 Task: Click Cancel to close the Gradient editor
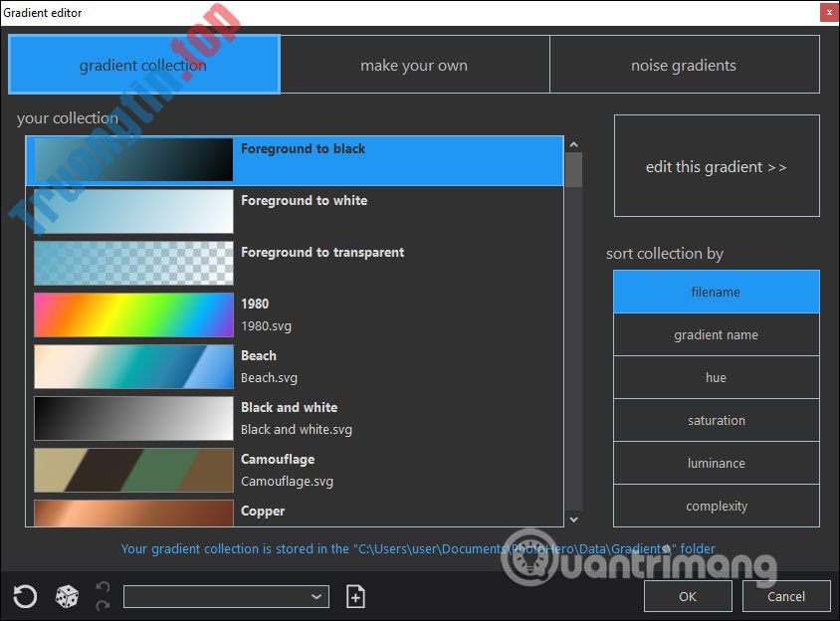click(x=785, y=595)
